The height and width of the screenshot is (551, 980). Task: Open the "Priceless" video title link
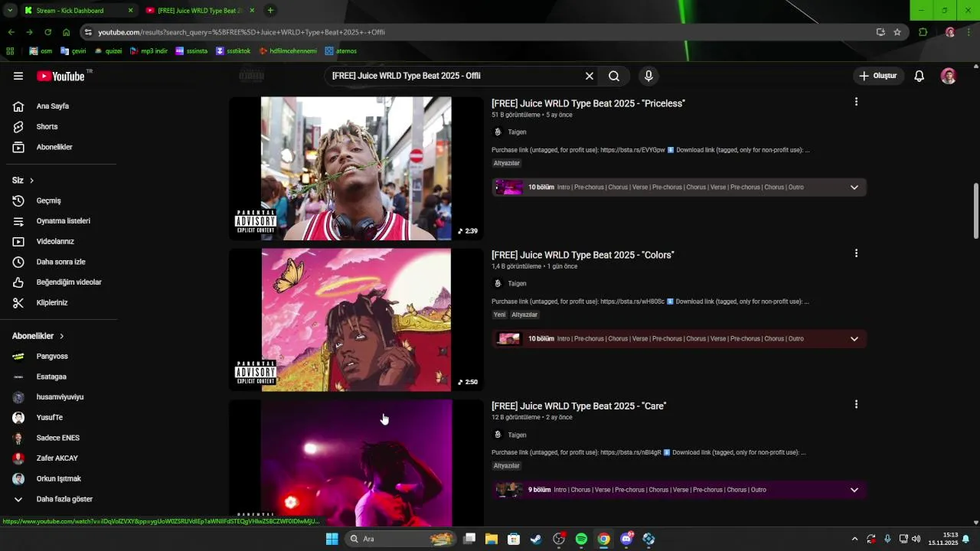pyautogui.click(x=588, y=103)
